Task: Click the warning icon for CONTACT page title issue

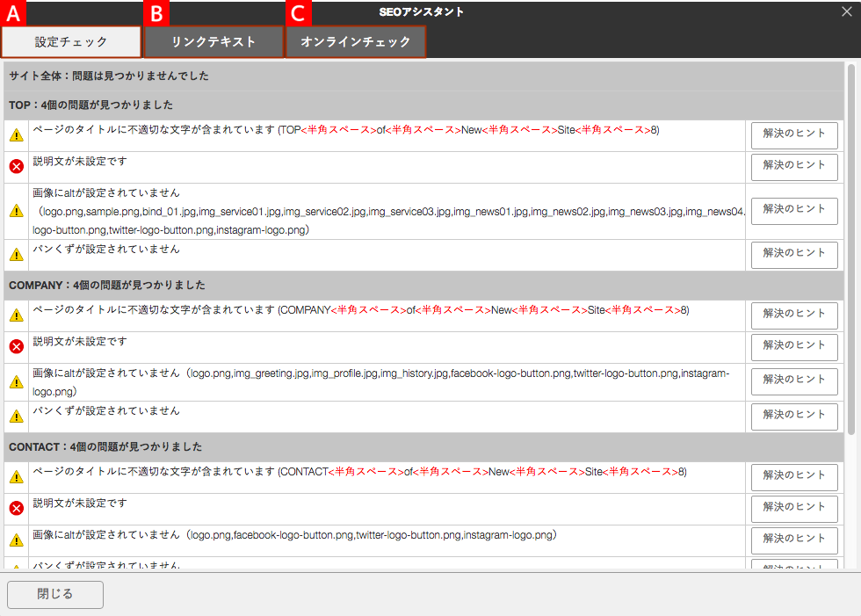Action: click(x=17, y=476)
